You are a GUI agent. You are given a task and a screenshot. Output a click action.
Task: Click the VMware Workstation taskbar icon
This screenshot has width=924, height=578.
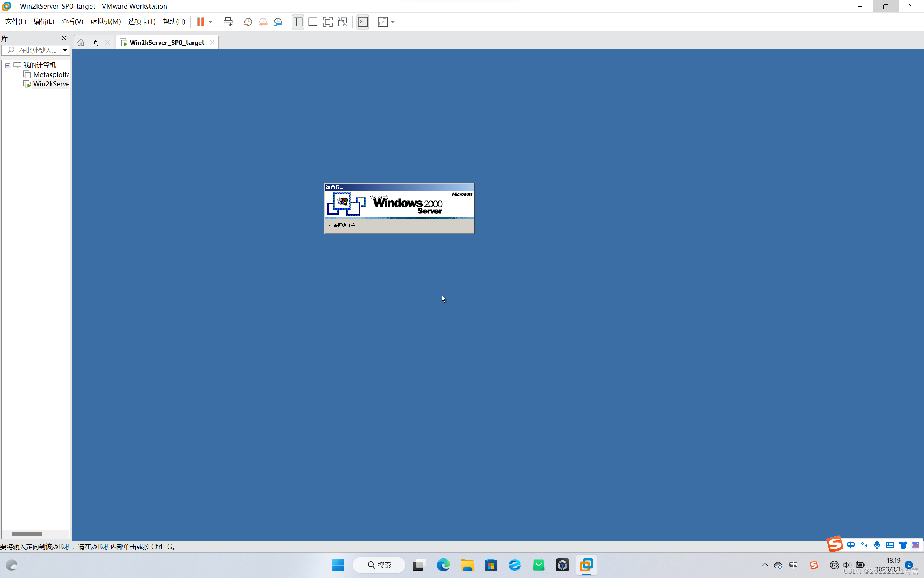click(x=586, y=565)
